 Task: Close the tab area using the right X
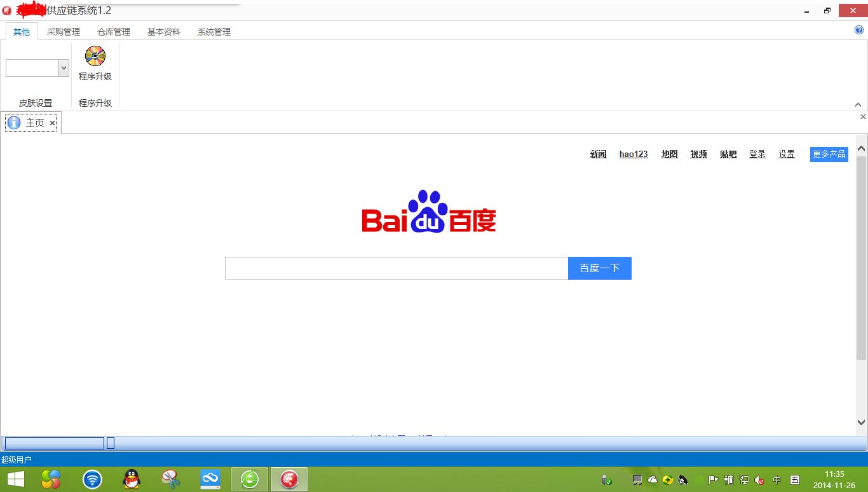click(x=863, y=117)
